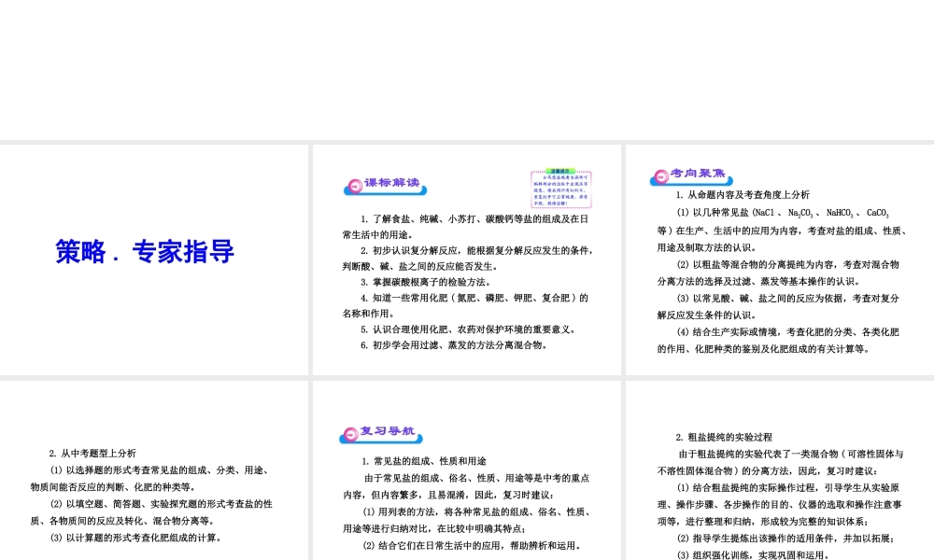Click line '(1) 结合粗盐提纯的实际操作过程'
The image size is (934, 560).
[788, 488]
